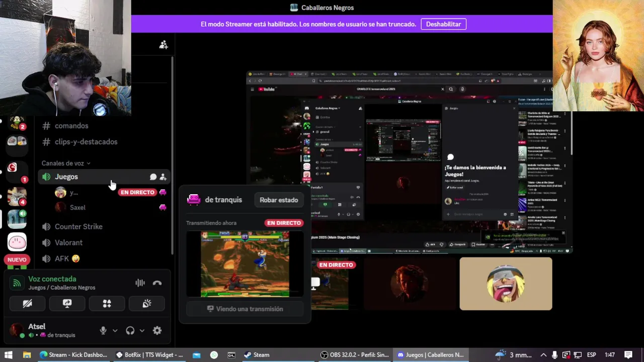Open OBS 32.0.2 taskbar item
Viewport: 644px width, 362px height.
click(x=355, y=354)
